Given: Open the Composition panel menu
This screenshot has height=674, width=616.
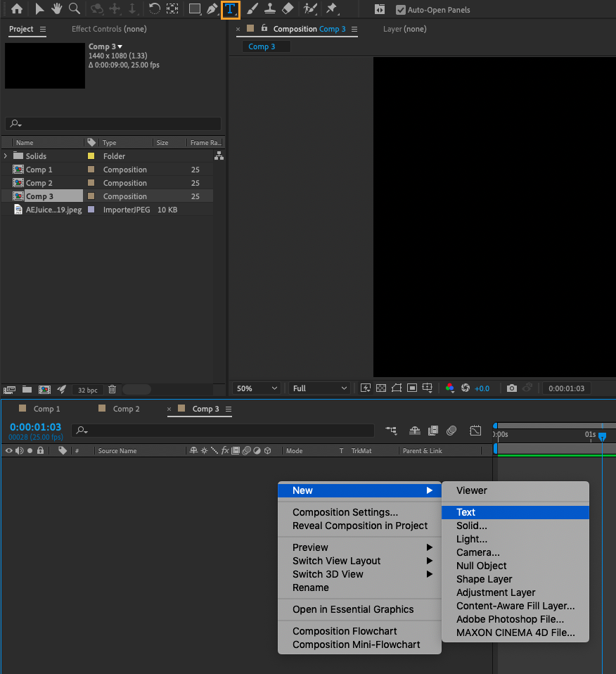Looking at the screenshot, I should pos(354,29).
